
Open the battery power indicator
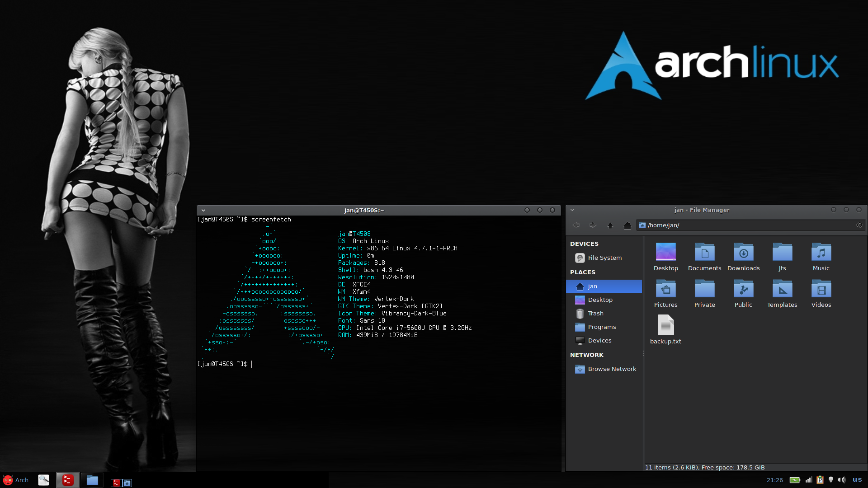click(795, 480)
